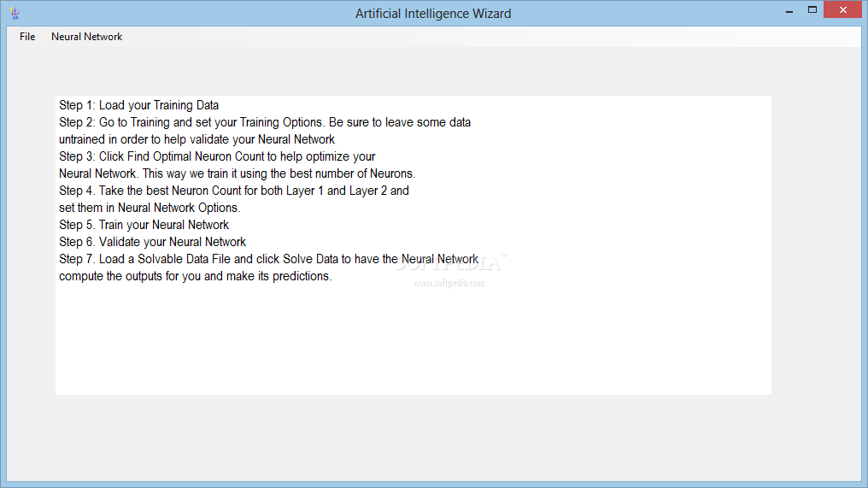Click the 'set them in Neural Network Options' line

pos(150,209)
